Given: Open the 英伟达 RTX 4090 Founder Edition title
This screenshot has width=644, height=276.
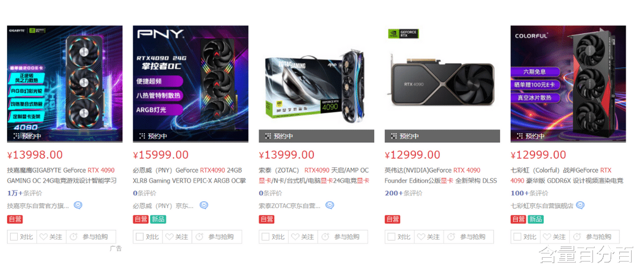Looking at the screenshot, I should pyautogui.click(x=441, y=176).
